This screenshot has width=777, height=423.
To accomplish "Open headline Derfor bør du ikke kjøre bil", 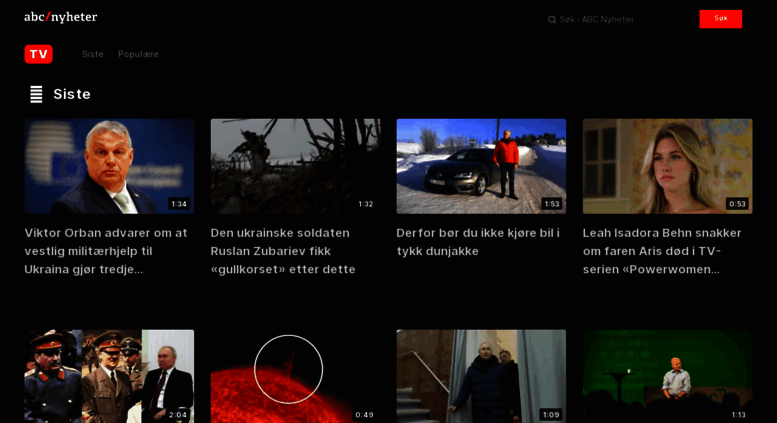I will point(478,242).
